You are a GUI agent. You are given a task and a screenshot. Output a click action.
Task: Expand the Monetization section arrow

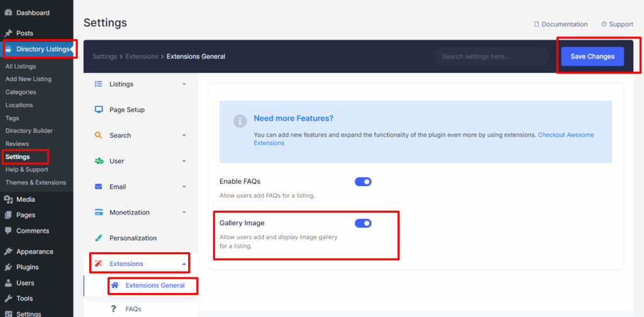(184, 213)
